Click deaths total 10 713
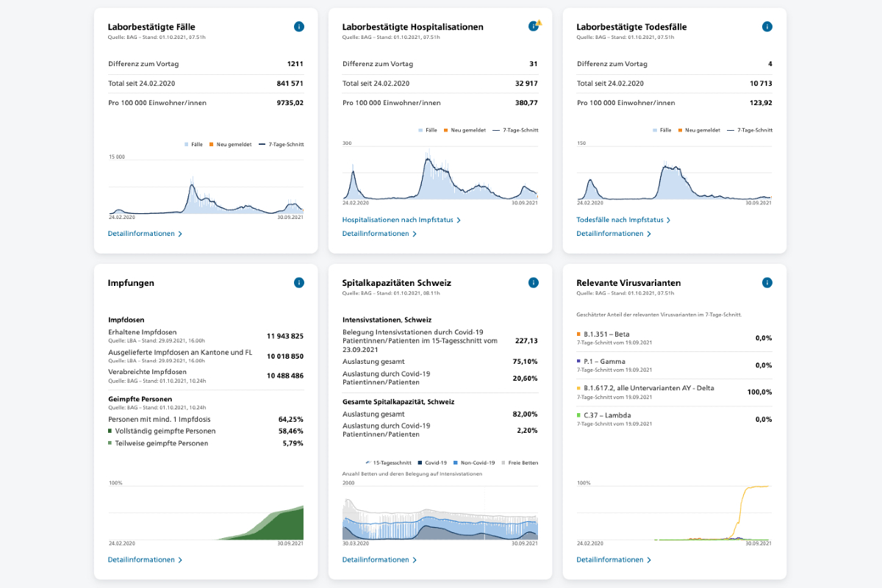This screenshot has width=882, height=588. pos(761,84)
